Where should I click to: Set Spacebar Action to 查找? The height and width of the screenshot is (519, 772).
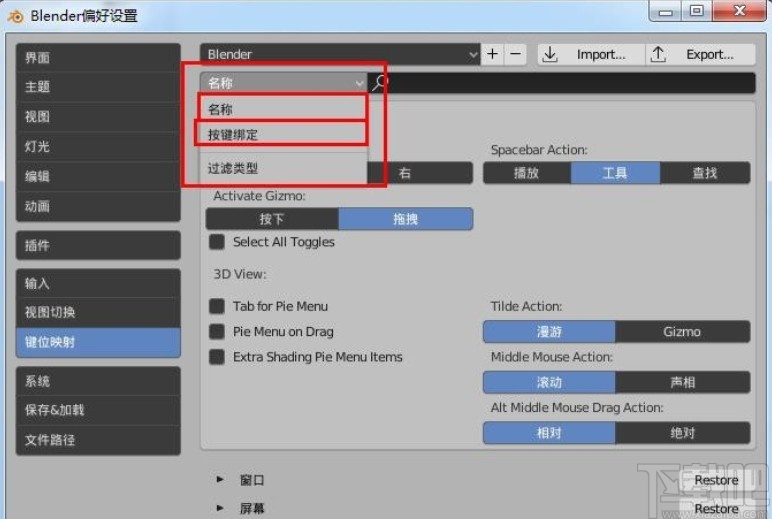point(705,173)
